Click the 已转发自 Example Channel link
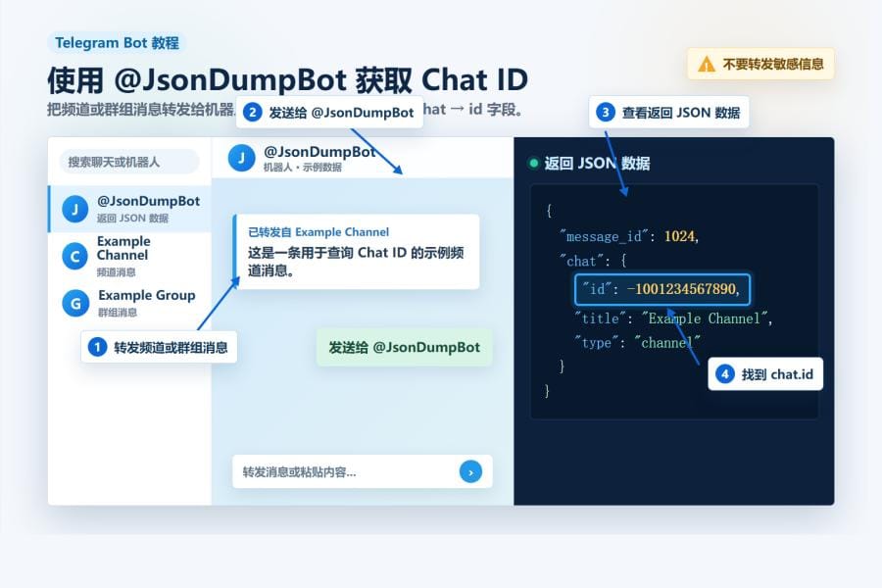The height and width of the screenshot is (588, 882). coord(318,232)
